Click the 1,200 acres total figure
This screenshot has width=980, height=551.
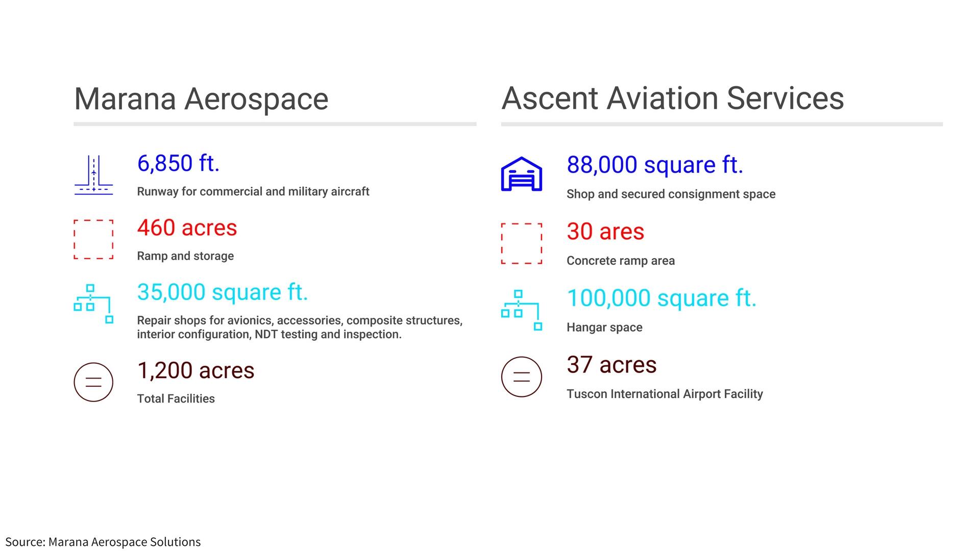click(x=195, y=370)
